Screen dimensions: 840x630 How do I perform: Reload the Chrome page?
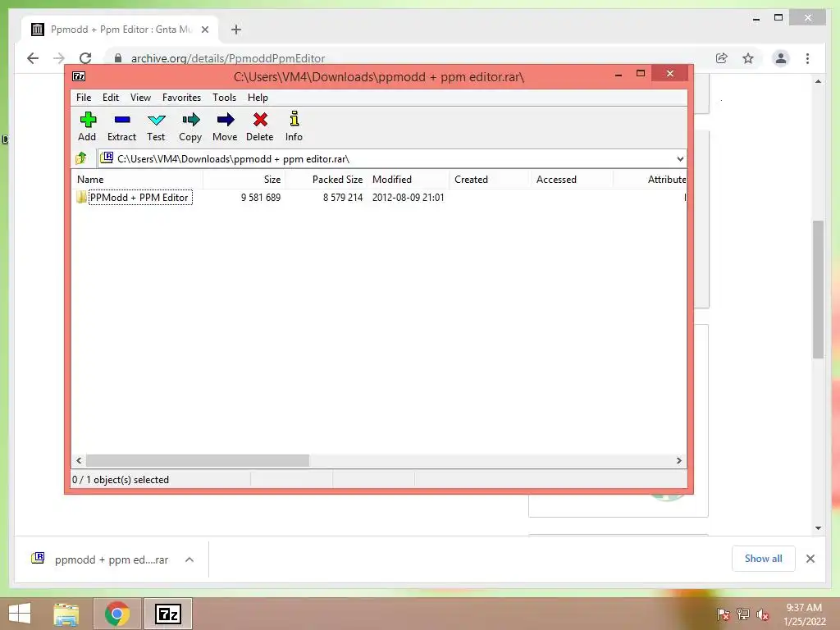(85, 58)
